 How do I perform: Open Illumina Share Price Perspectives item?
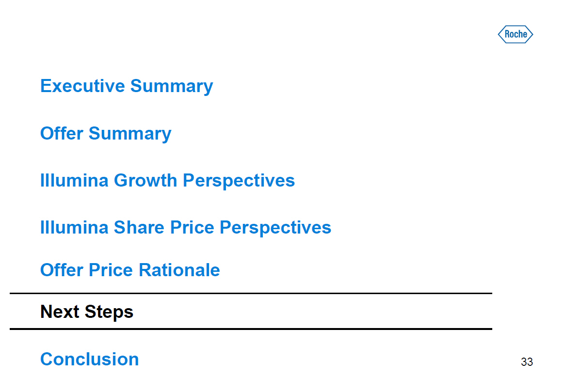click(185, 227)
